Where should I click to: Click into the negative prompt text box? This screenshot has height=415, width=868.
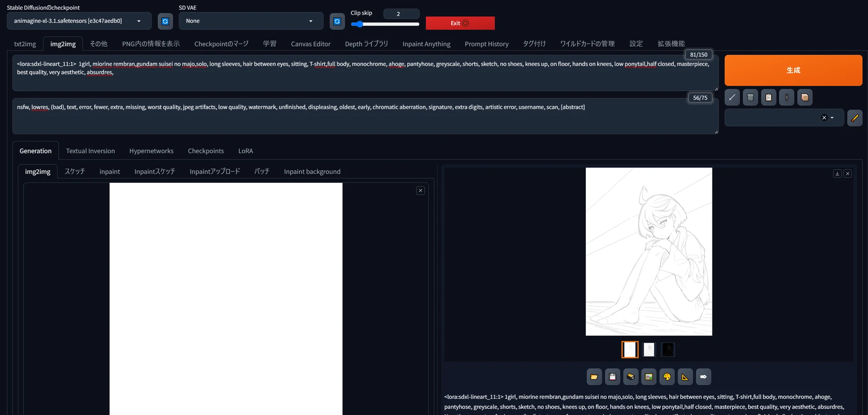click(365, 116)
